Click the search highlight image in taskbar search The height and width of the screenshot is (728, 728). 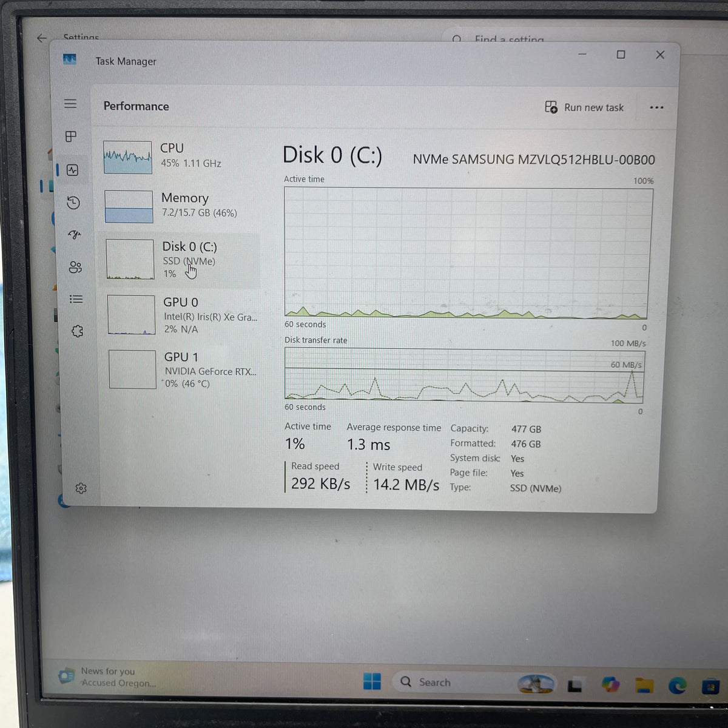click(x=536, y=684)
